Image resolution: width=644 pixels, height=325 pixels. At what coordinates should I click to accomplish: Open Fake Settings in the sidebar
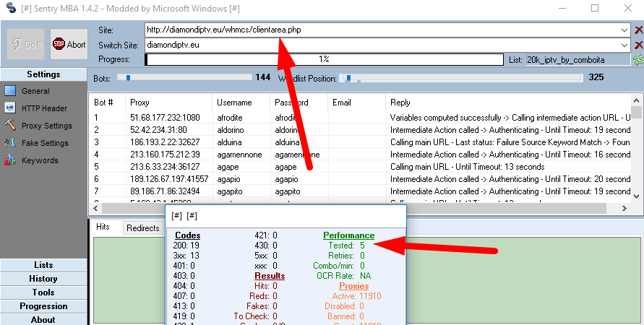44,143
